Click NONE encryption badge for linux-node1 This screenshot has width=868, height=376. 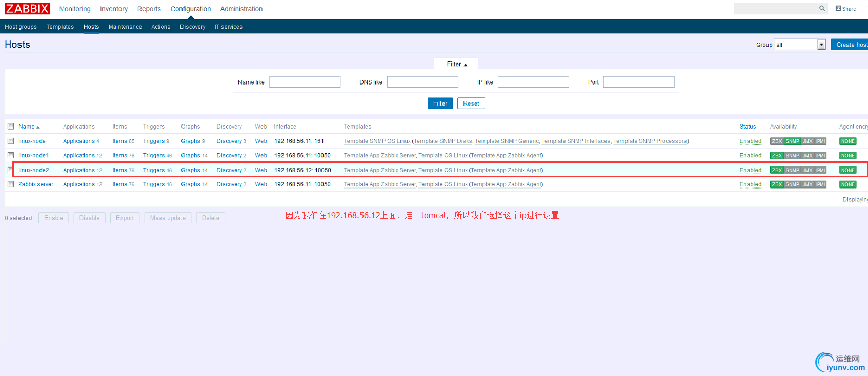(x=847, y=156)
